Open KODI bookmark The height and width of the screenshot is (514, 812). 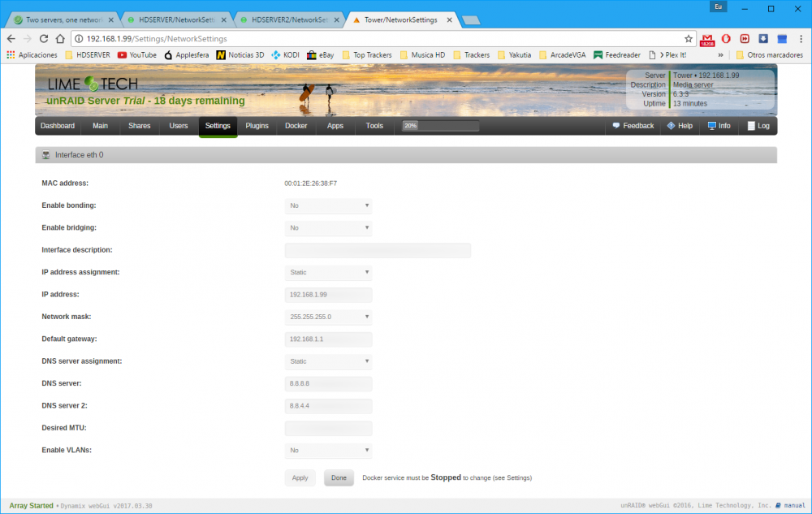pos(285,55)
